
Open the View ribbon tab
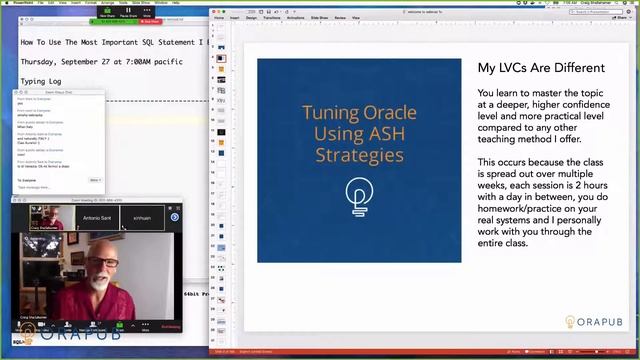tap(356, 18)
